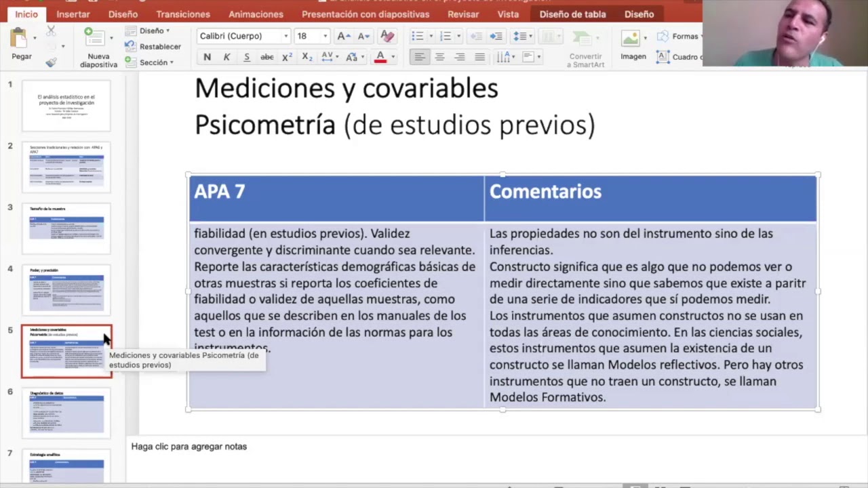
Task: Align the text right
Action: (460, 57)
